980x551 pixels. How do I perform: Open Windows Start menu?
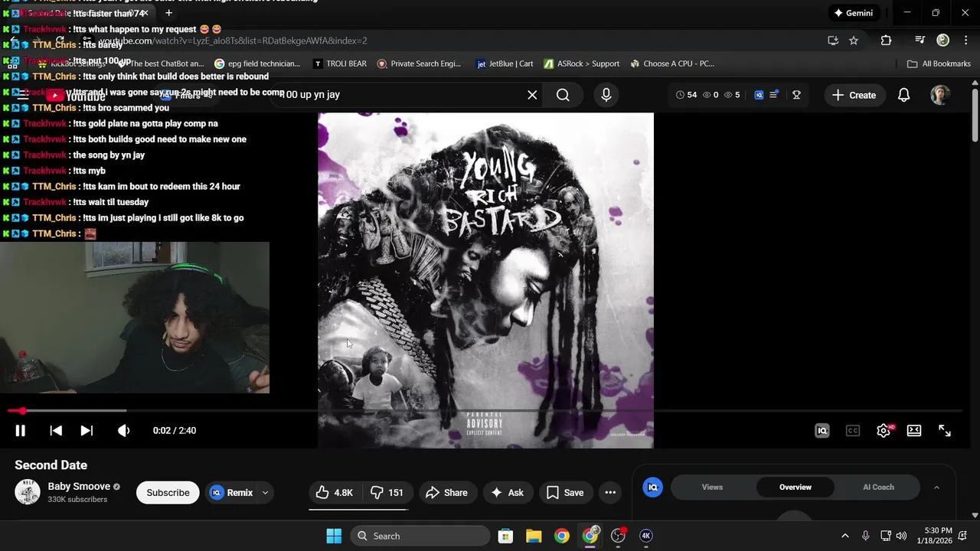coord(334,536)
